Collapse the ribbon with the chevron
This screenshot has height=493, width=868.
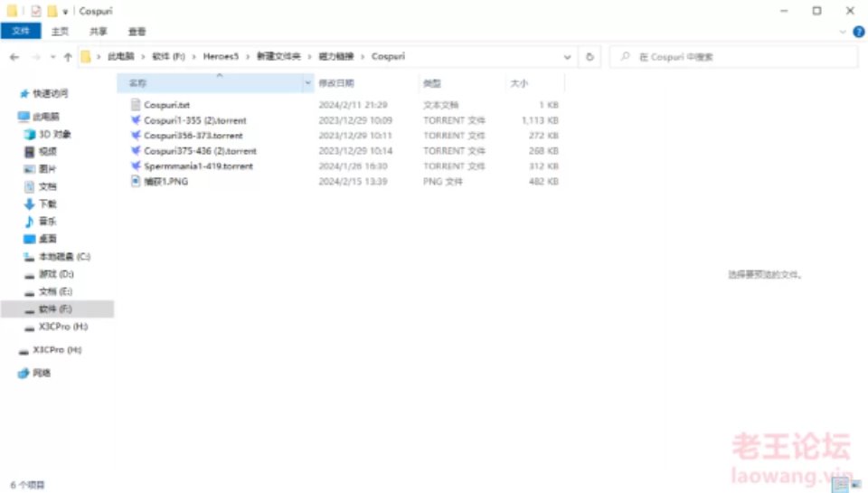coord(843,32)
